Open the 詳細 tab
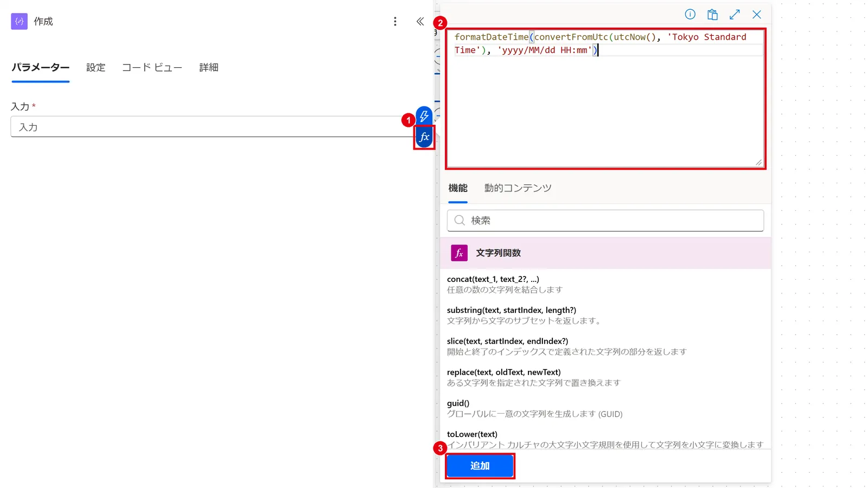The image size is (868, 488). pyautogui.click(x=208, y=67)
